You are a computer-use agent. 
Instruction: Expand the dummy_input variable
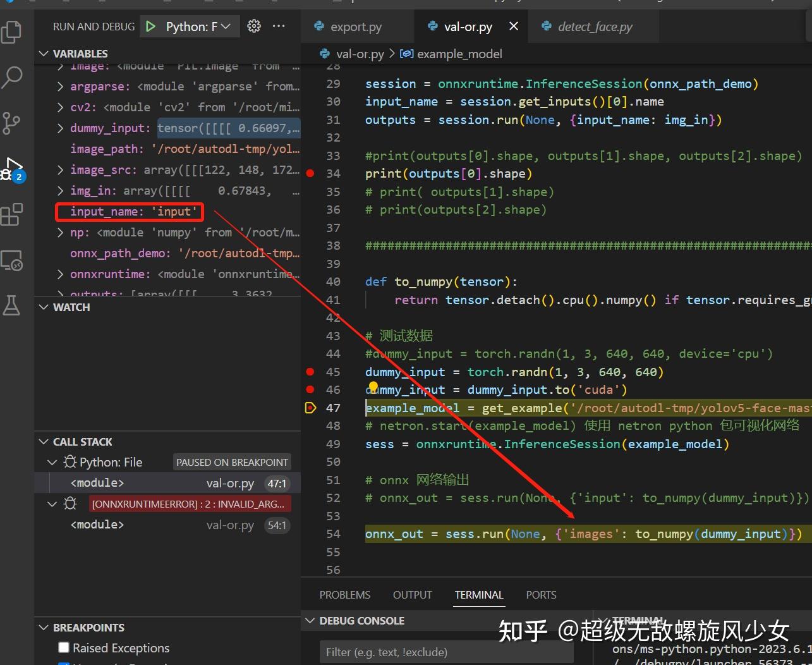coord(60,128)
